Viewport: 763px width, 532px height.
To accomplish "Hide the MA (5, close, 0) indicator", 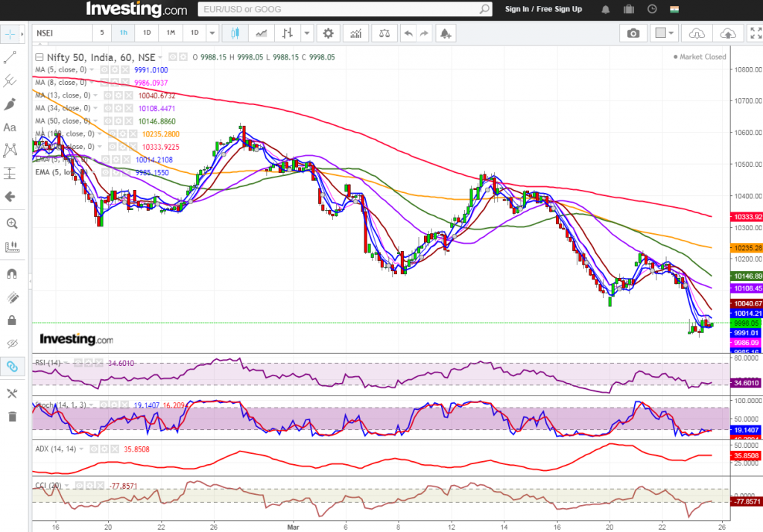I will 104,69.
